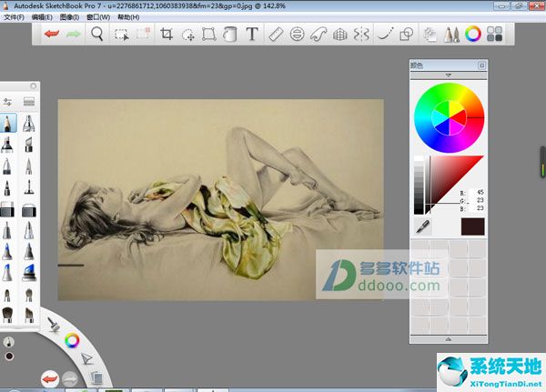Open the 窗口(W) menu

click(98, 17)
